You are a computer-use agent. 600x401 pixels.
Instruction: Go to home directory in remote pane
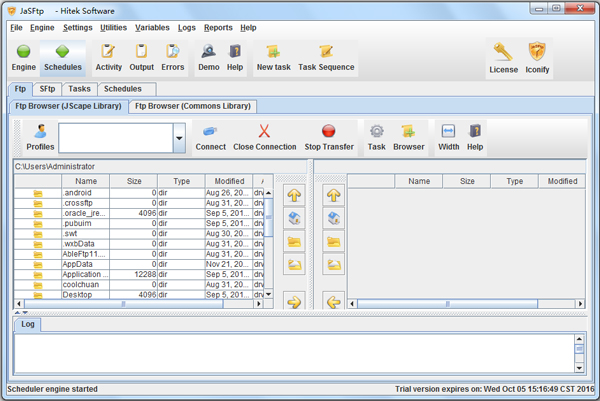(333, 218)
